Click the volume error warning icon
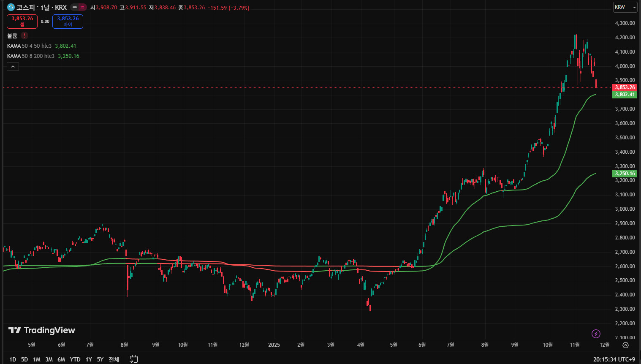641x364 pixels. click(x=24, y=36)
